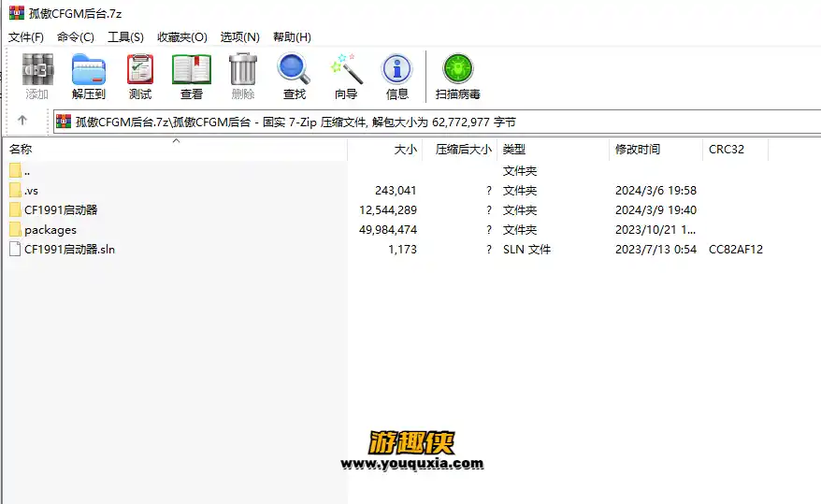Click size value 49,984,474
Image resolution: width=821 pixels, height=504 pixels.
388,230
